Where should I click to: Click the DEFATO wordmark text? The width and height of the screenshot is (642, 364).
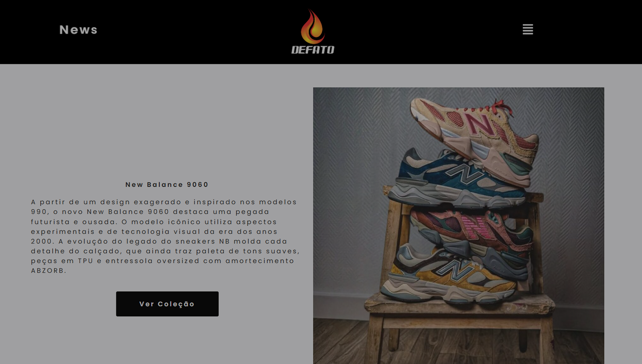tap(313, 50)
